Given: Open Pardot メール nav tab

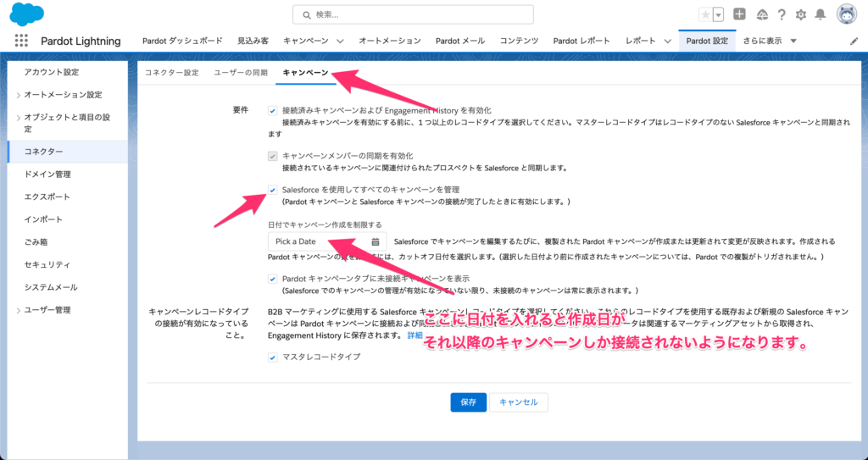Looking at the screenshot, I should (x=460, y=41).
